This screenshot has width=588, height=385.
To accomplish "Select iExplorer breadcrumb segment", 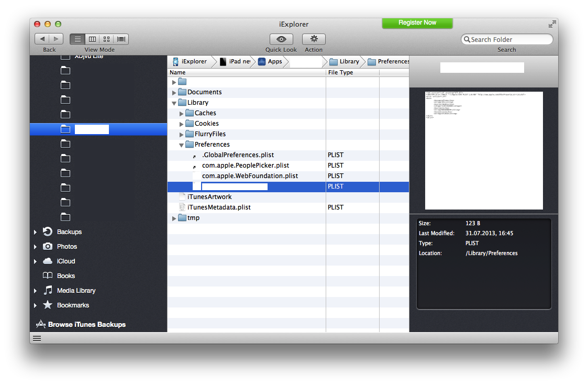I will point(190,61).
